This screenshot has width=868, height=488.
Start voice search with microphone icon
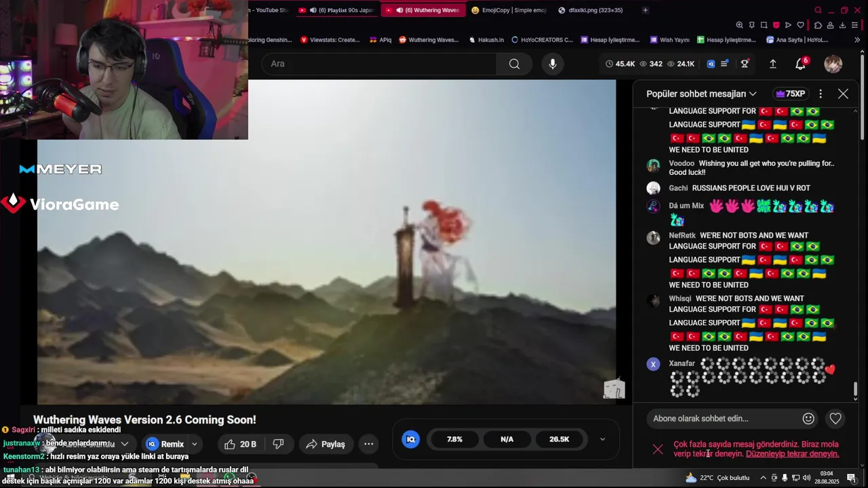553,64
